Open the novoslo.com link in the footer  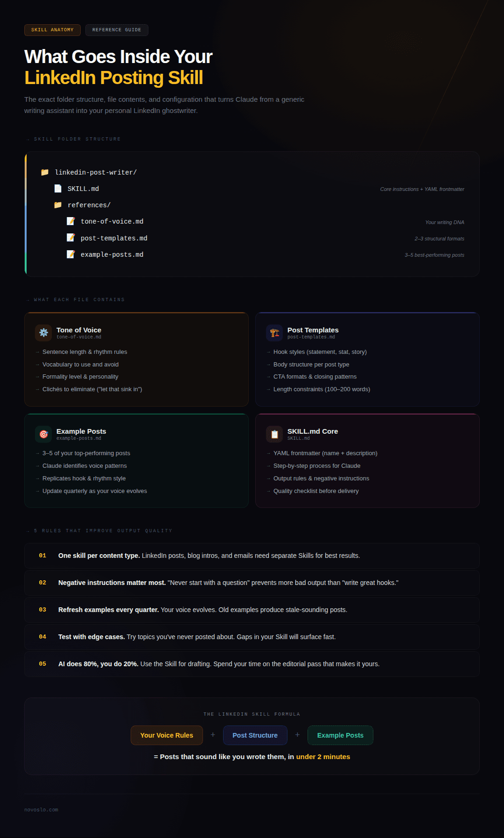[41, 810]
